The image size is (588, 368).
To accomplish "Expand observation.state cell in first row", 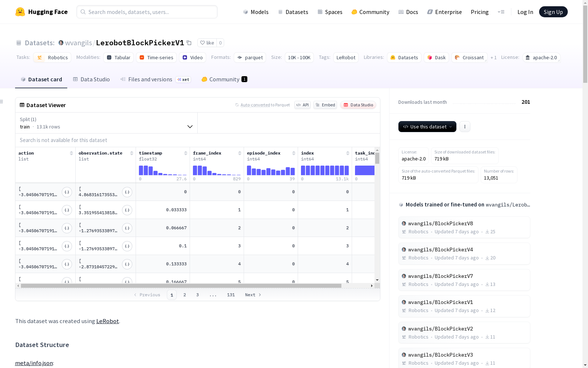I will [127, 192].
